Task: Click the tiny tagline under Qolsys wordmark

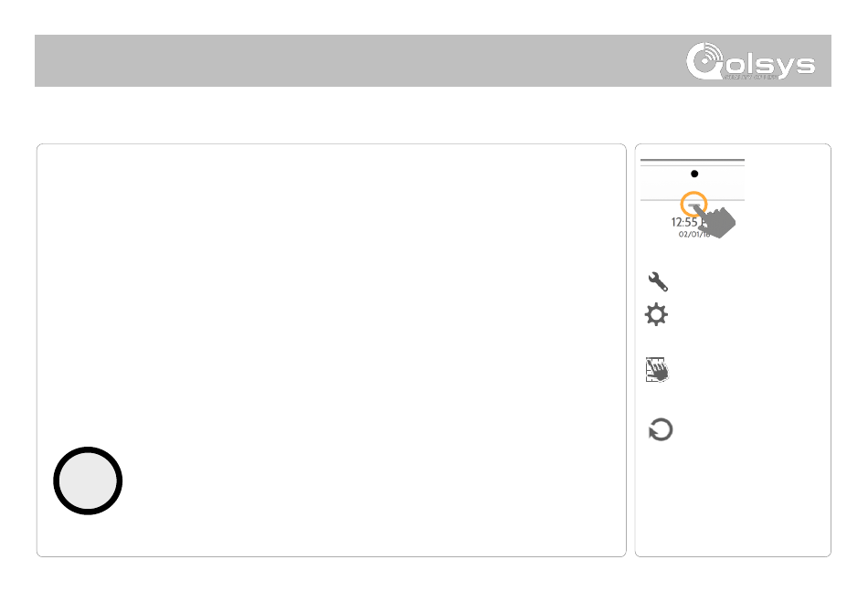Action: click(x=750, y=78)
